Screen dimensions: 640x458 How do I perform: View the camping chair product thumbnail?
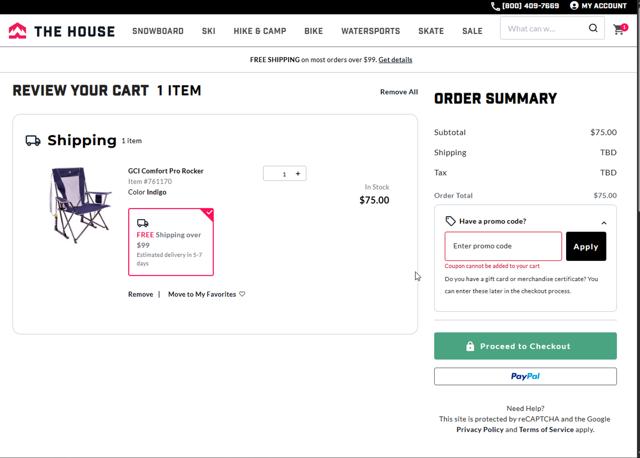tap(80, 205)
